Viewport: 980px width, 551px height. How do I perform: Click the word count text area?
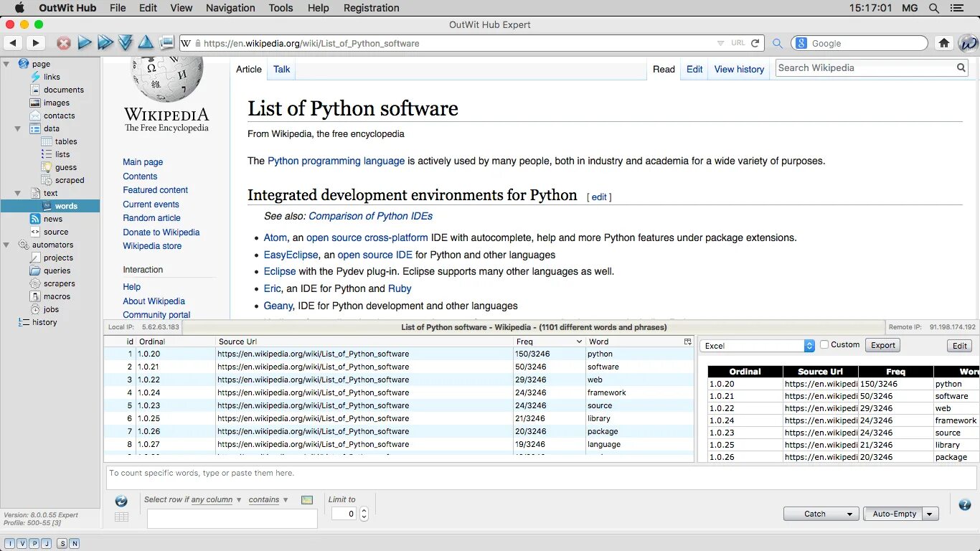click(542, 478)
